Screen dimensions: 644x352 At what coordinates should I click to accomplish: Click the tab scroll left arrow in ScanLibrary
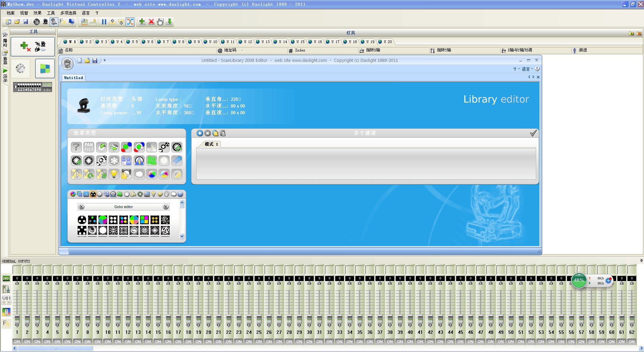(529, 77)
